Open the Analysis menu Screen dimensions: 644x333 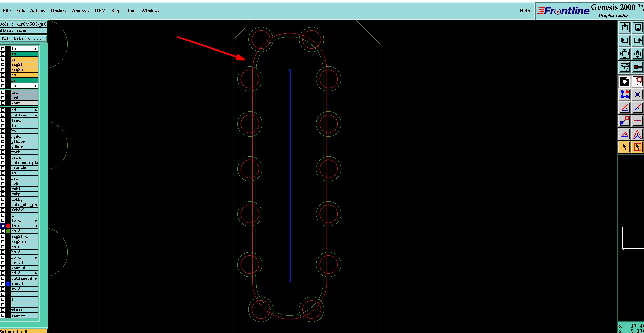coord(81,11)
